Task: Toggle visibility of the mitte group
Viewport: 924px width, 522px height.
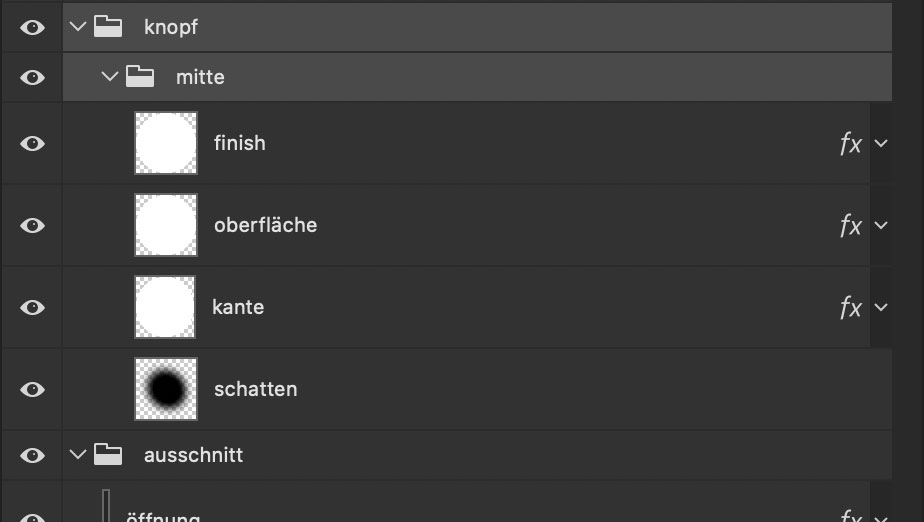Action: tap(32, 77)
